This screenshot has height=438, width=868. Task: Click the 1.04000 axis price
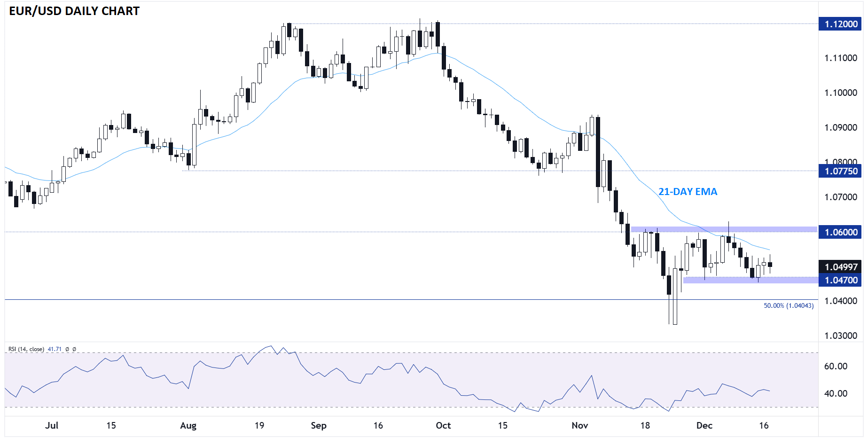pyautogui.click(x=841, y=301)
